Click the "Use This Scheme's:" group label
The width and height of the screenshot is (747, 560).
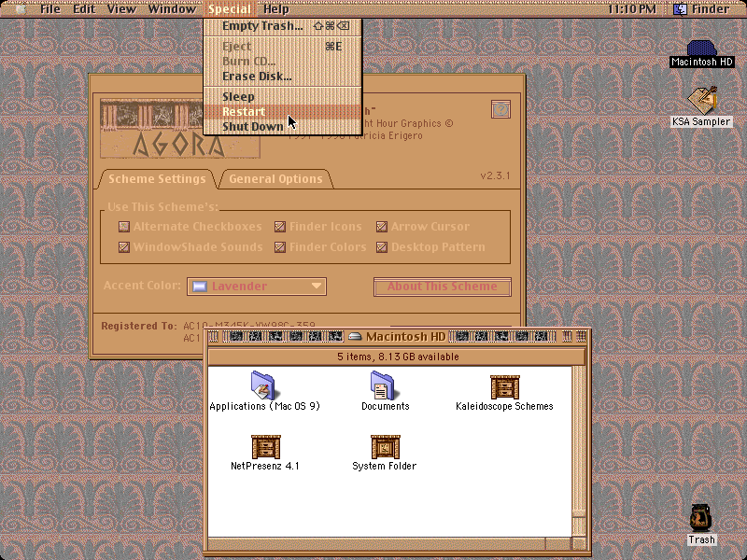click(162, 206)
